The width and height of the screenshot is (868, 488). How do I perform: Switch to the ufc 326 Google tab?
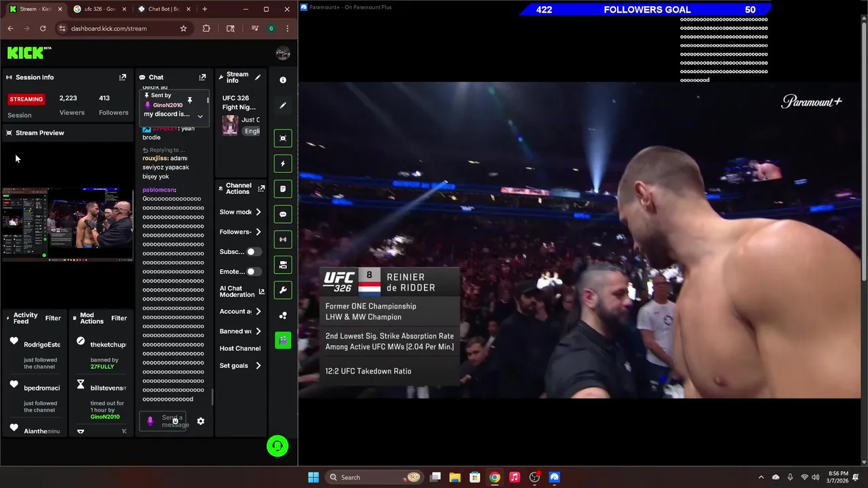coord(99,9)
